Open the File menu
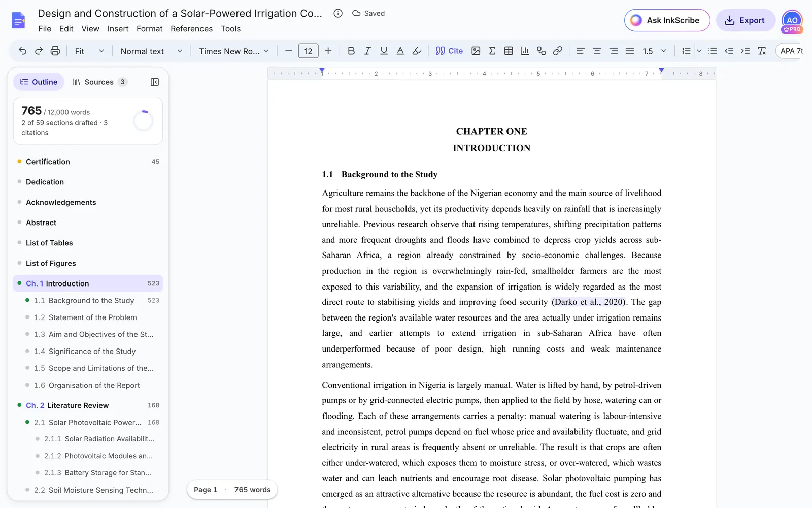This screenshot has width=812, height=508. [45, 29]
